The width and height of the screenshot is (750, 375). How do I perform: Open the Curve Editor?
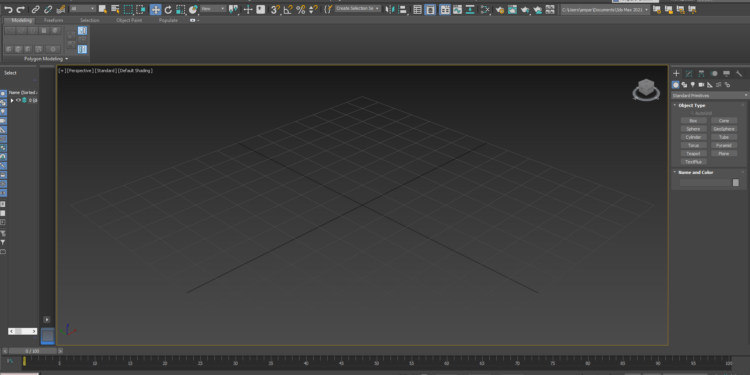pos(458,9)
